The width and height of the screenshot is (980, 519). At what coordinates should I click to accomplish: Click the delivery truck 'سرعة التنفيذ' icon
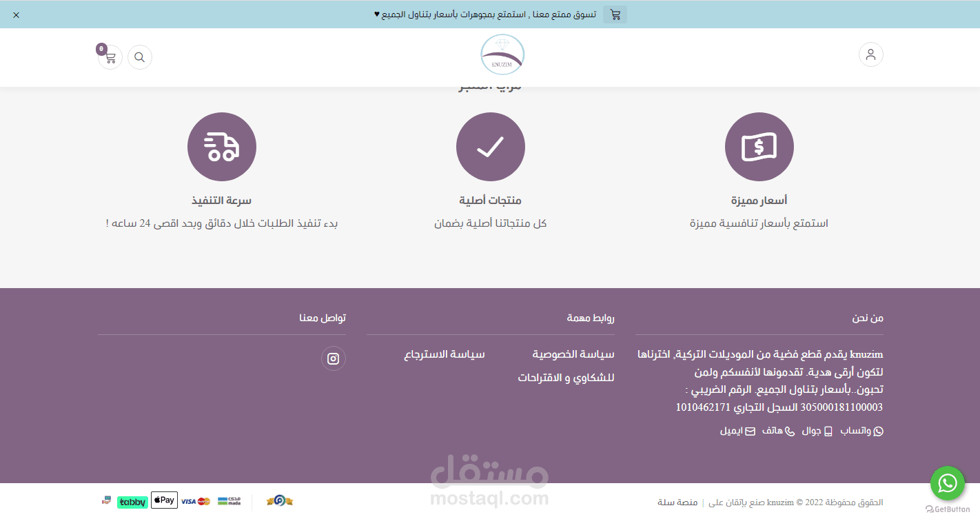(x=221, y=147)
